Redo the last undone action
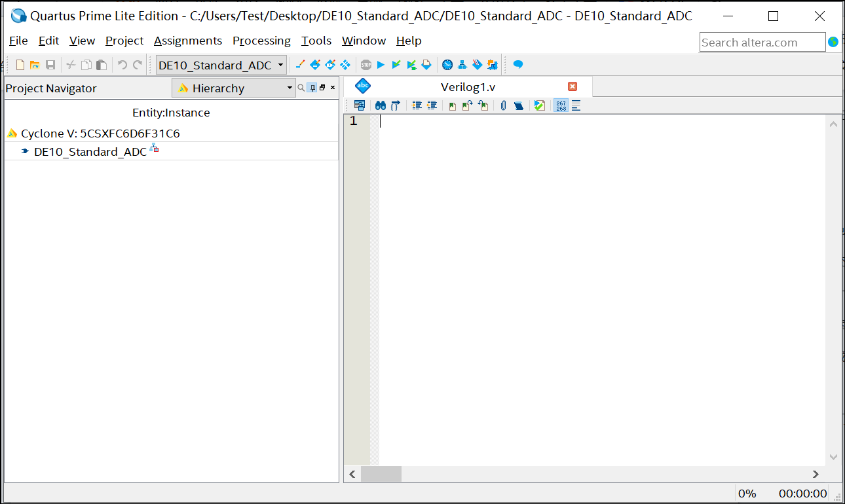 138,65
